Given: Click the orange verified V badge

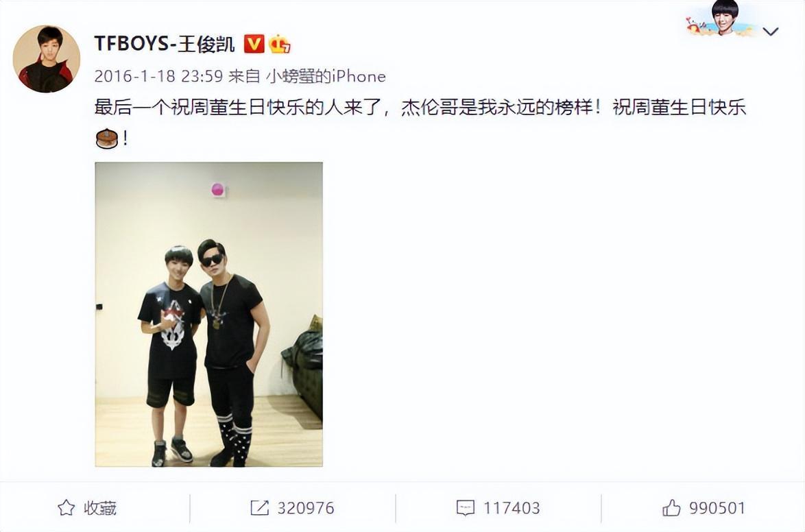Looking at the screenshot, I should 253,44.
